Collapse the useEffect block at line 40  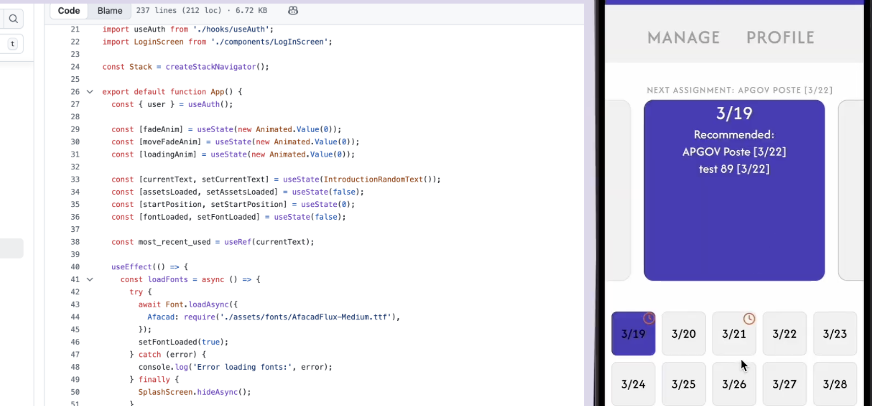90,267
